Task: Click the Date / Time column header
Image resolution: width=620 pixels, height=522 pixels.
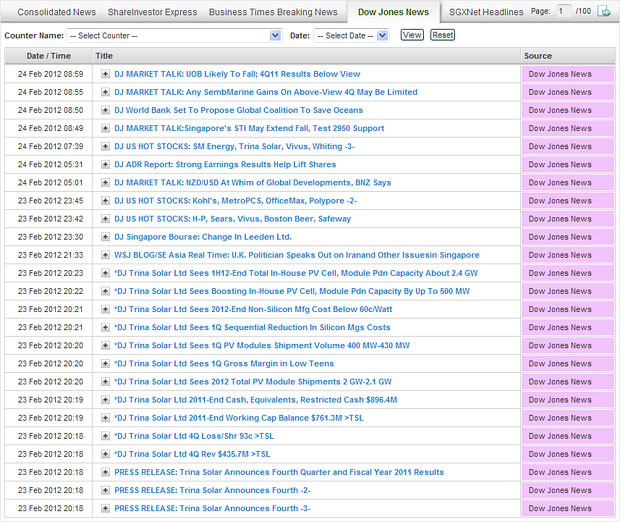Action: (x=49, y=56)
